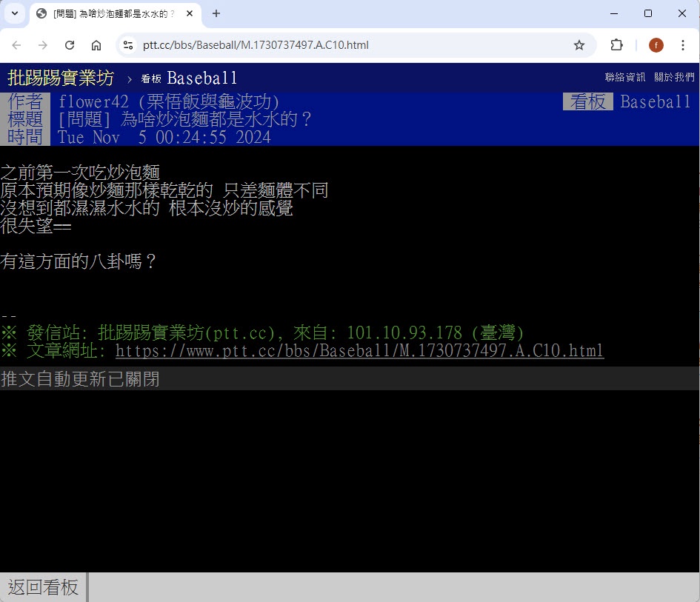Open a new tab with plus button
700x602 pixels.
[216, 13]
